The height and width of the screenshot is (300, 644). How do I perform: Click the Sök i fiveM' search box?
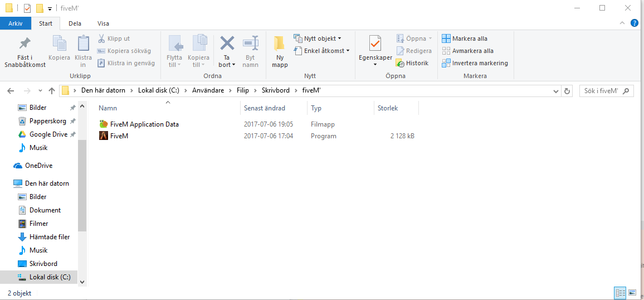tap(606, 91)
